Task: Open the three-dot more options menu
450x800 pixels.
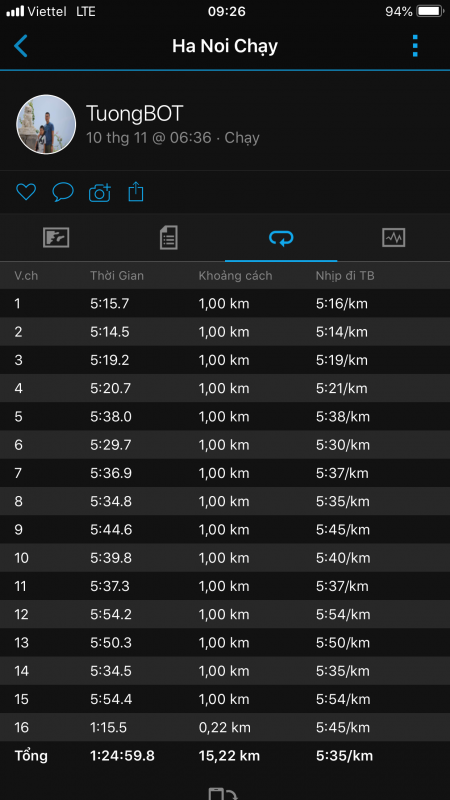Action: [x=415, y=46]
